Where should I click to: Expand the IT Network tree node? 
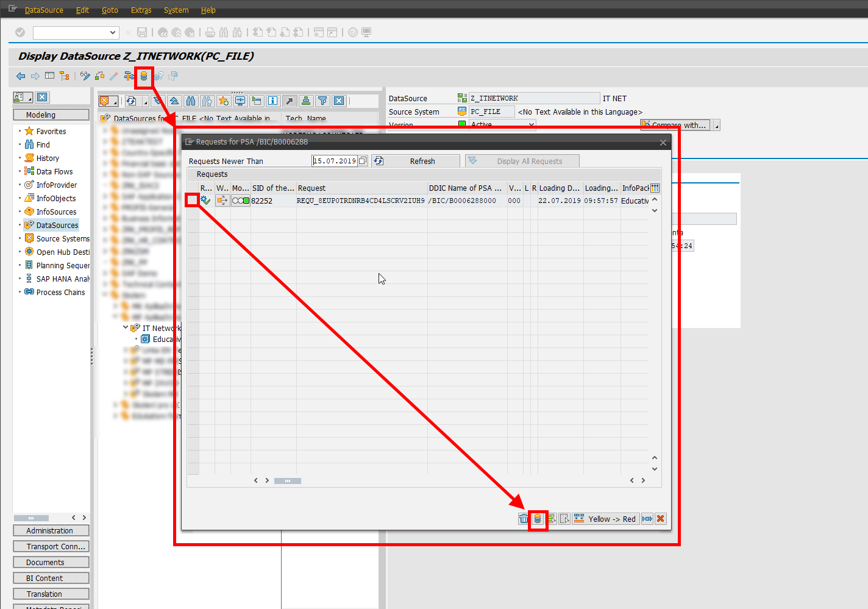pos(126,327)
